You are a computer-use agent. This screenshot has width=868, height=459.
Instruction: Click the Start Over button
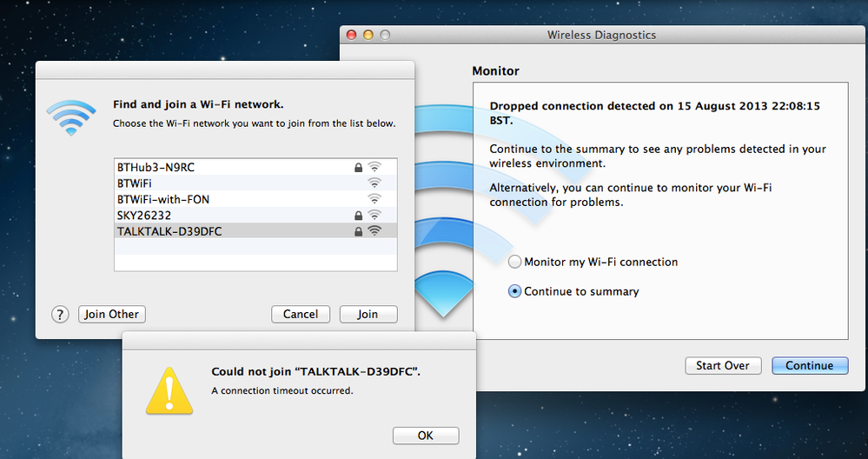tap(723, 366)
